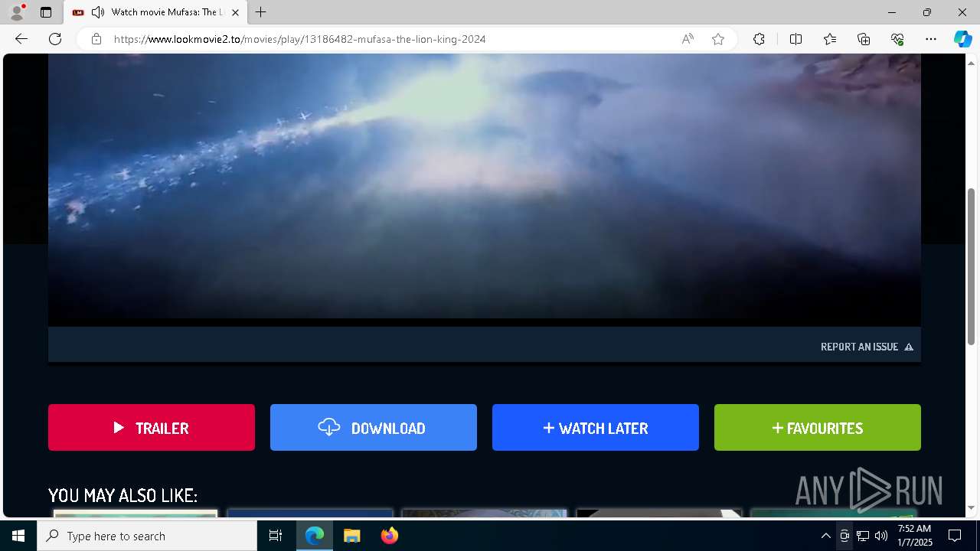
Task: Refresh the current page
Action: [x=55, y=39]
